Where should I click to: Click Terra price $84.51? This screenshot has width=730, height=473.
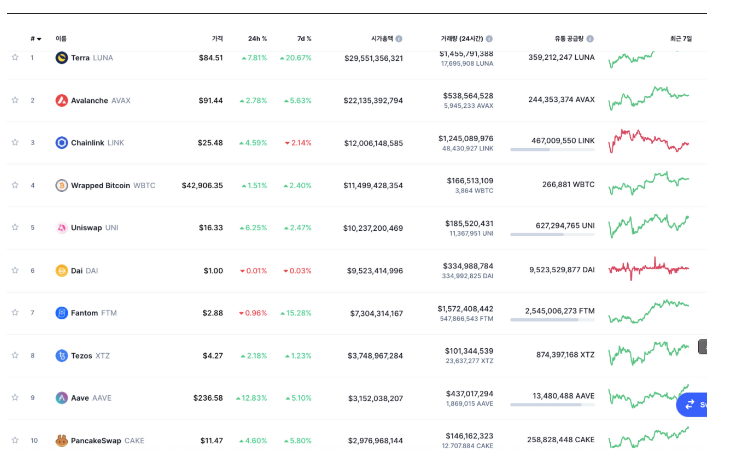tap(211, 58)
